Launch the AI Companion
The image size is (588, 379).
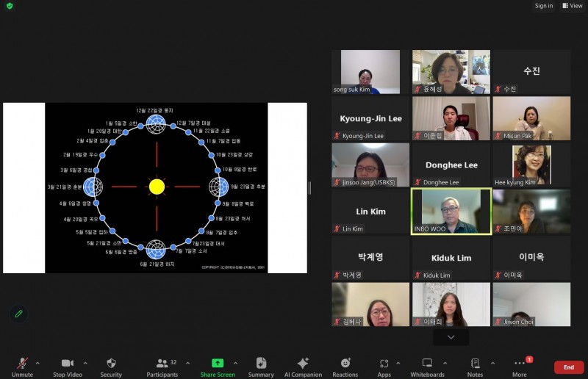[x=303, y=367]
